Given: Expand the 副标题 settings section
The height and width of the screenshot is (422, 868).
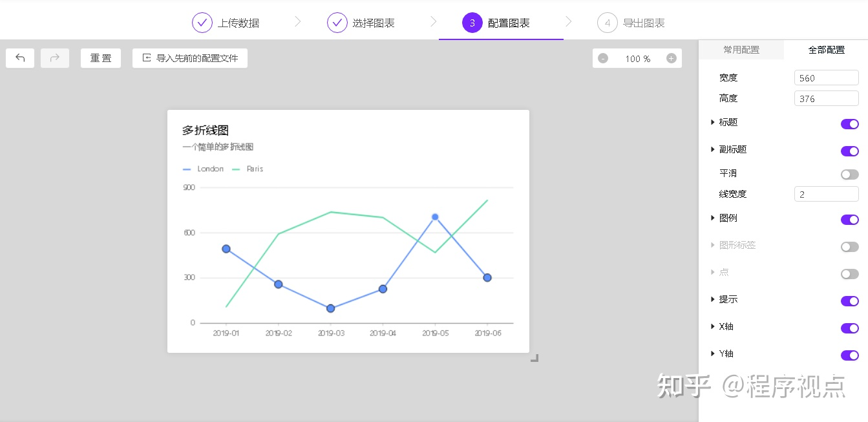Looking at the screenshot, I should [713, 149].
